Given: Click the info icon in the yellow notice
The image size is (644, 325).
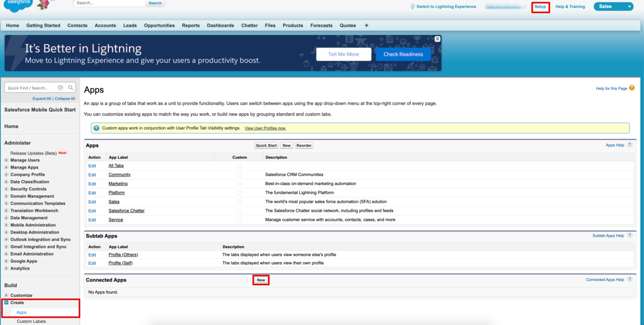Looking at the screenshot, I should tap(96, 128).
